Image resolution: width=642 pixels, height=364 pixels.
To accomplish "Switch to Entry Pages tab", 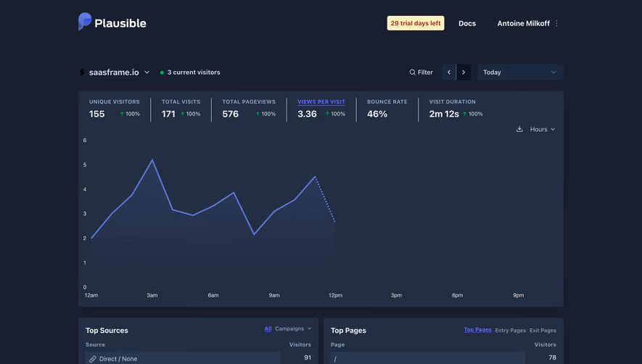I will point(510,331).
